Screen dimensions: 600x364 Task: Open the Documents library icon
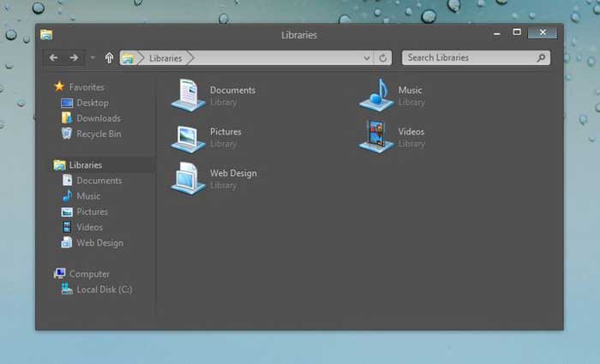click(188, 94)
